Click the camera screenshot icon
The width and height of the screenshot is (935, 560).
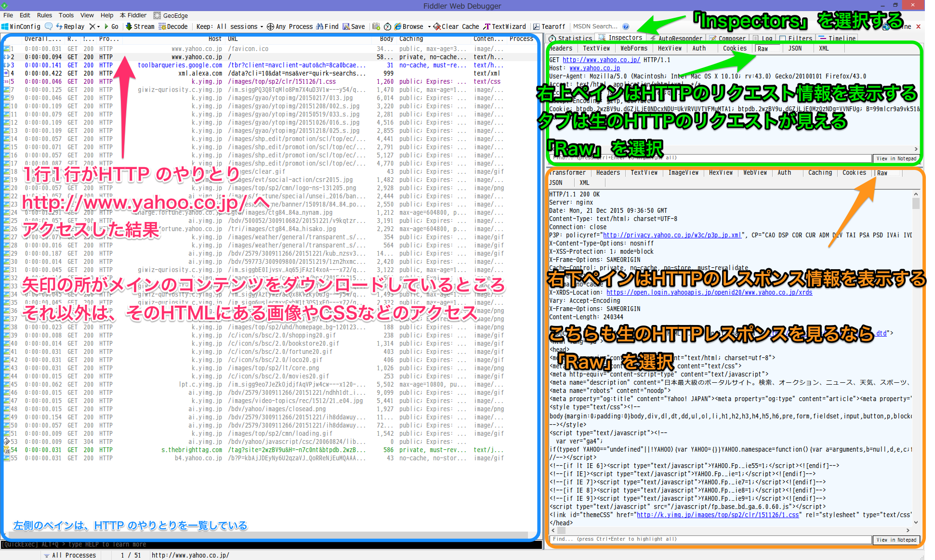(376, 26)
